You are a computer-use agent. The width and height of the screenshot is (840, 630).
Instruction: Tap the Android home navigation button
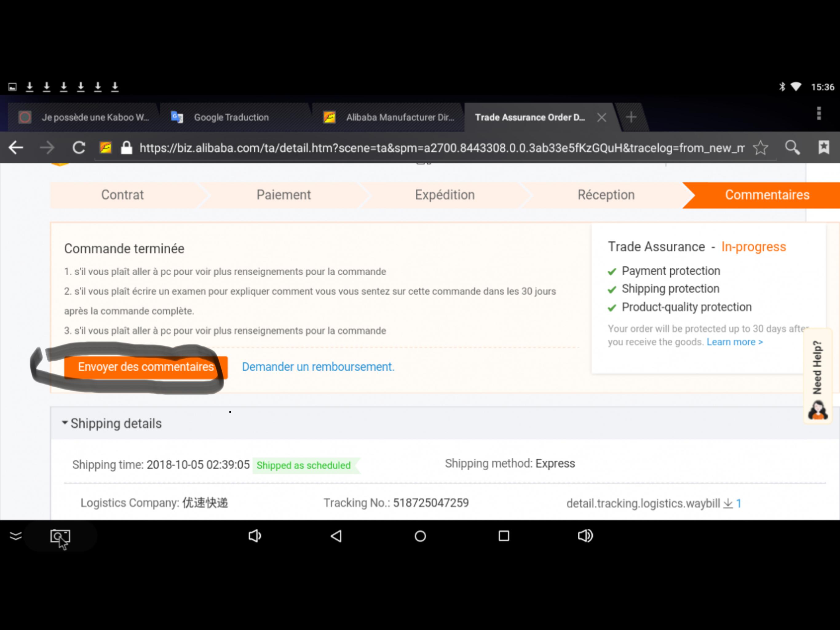point(420,536)
